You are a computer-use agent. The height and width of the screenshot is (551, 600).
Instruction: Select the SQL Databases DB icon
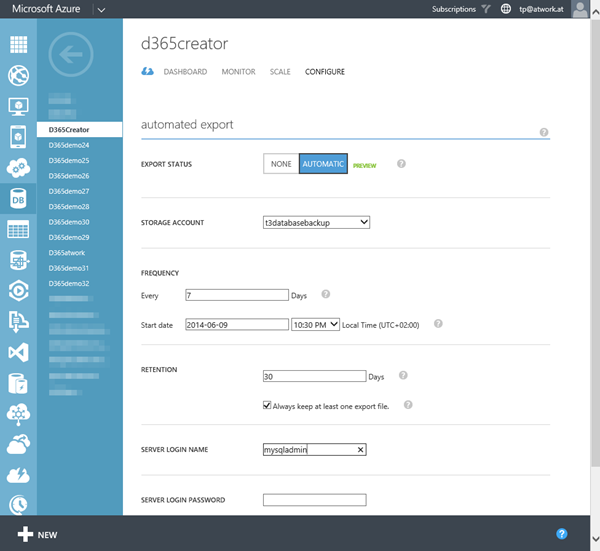point(18,199)
